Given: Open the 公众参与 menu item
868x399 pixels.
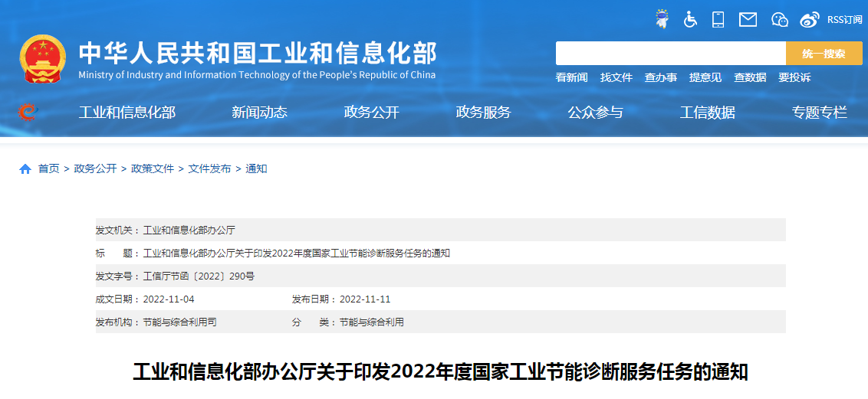Looking at the screenshot, I should coord(595,113).
